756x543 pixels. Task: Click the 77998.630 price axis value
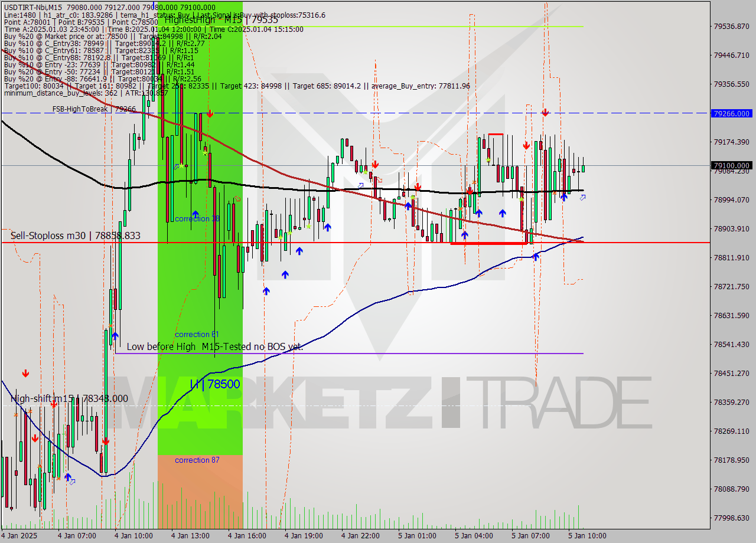point(732,518)
